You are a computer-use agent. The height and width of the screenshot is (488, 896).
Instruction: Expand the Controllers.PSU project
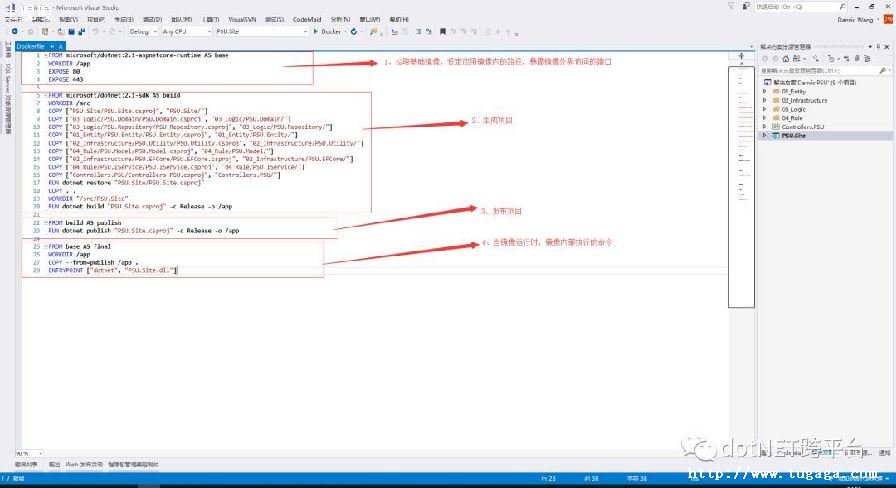pos(765,127)
